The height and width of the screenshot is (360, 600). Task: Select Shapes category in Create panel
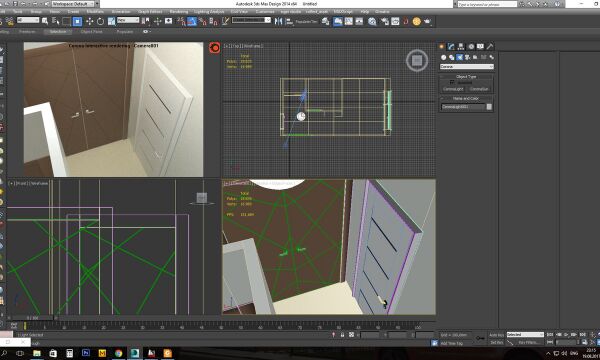(x=452, y=57)
